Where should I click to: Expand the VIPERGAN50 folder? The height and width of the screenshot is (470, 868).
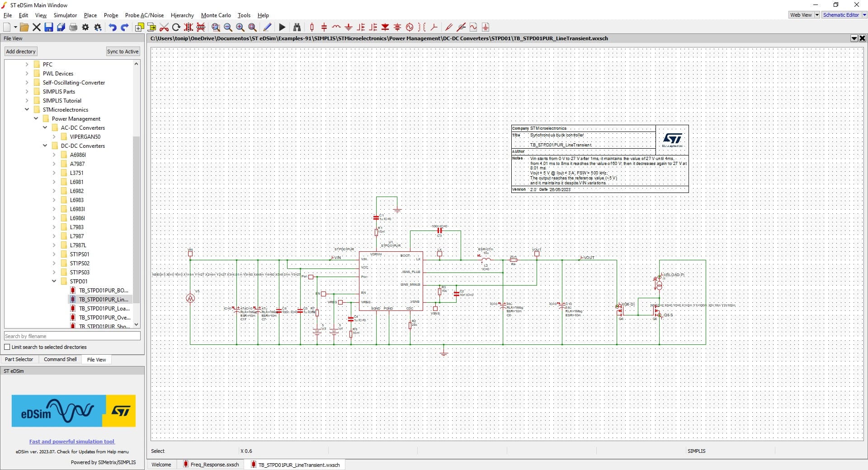(x=54, y=136)
